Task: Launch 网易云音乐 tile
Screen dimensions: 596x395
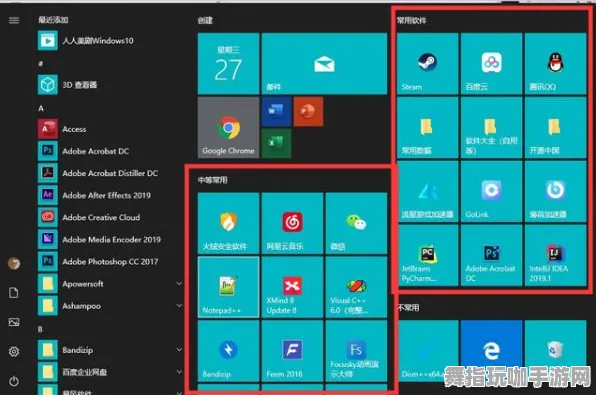Action: (x=292, y=223)
